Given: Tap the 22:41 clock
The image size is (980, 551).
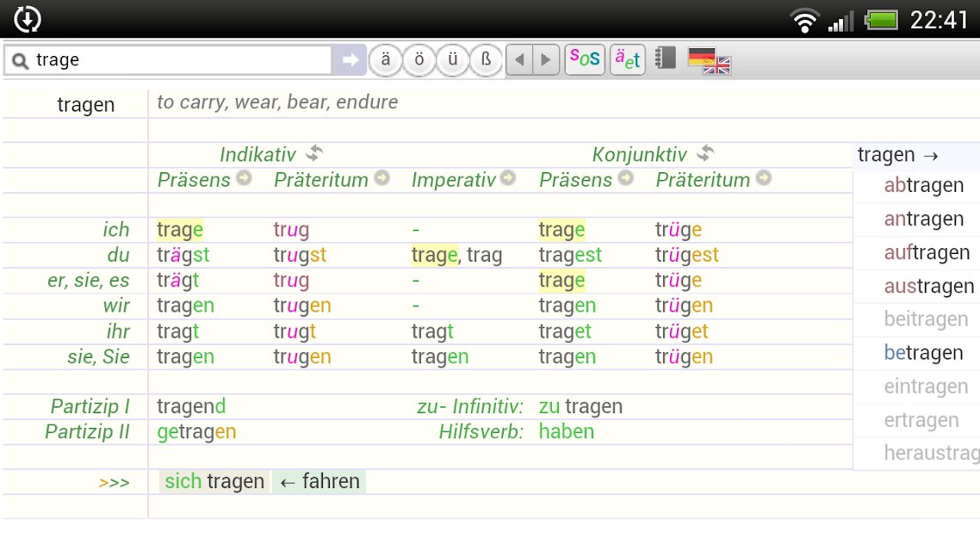Looking at the screenshot, I should (x=939, y=20).
